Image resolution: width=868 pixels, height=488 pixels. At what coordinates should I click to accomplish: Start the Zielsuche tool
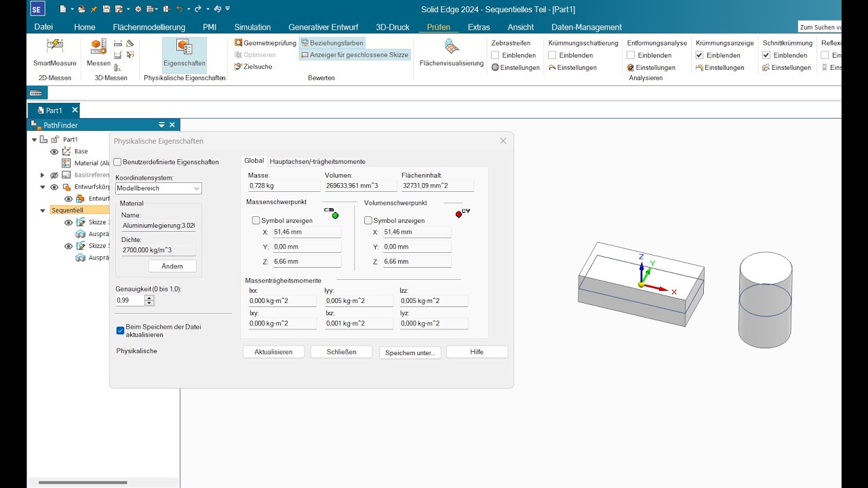[x=253, y=67]
